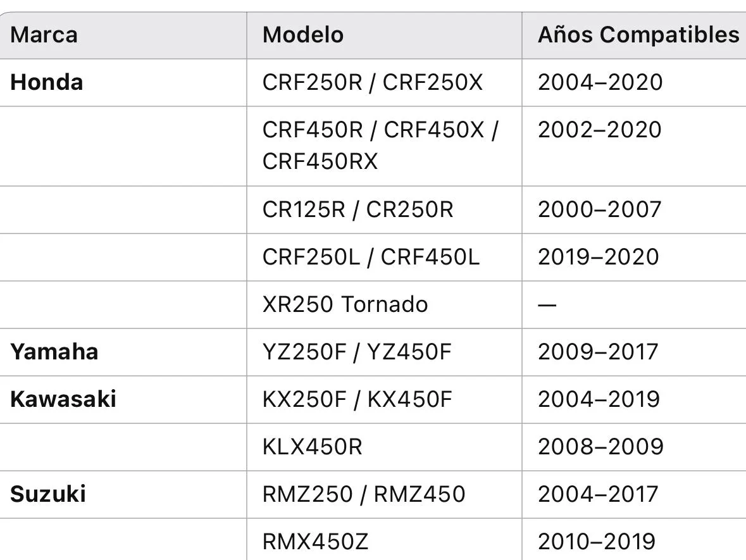The image size is (746, 560).
Task: Click the YZ250F / YZ450F model cell
Action: click(385, 352)
